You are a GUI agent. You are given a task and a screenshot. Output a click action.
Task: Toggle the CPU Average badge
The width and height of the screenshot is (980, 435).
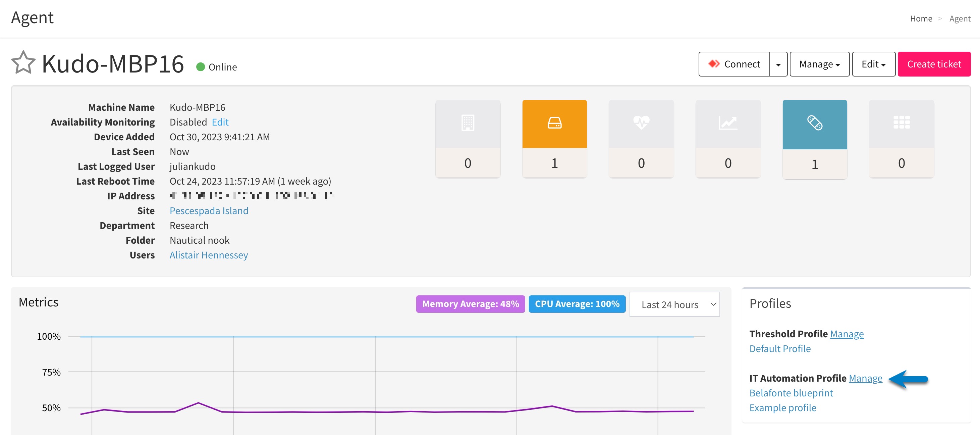point(577,304)
